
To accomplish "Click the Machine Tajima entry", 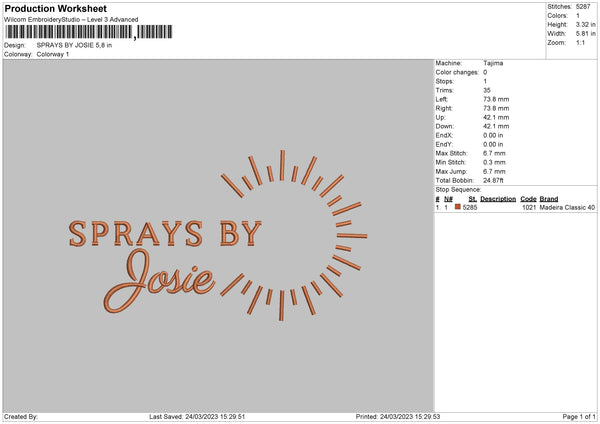I will [x=493, y=63].
